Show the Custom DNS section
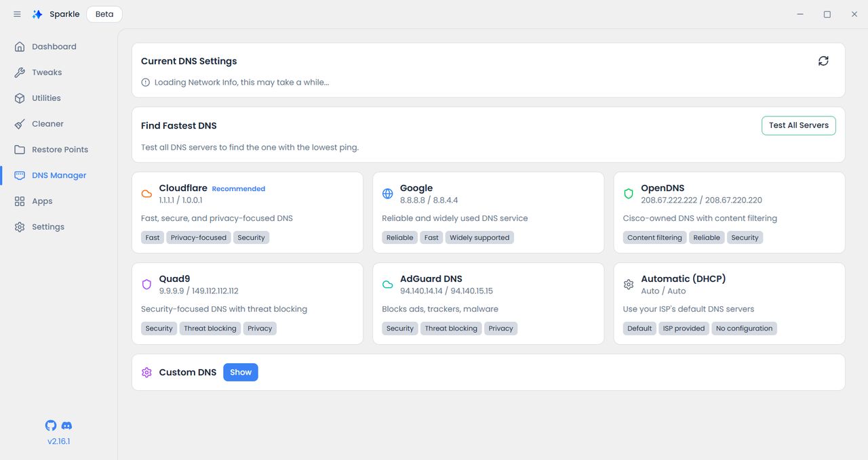The image size is (868, 460). pyautogui.click(x=241, y=373)
